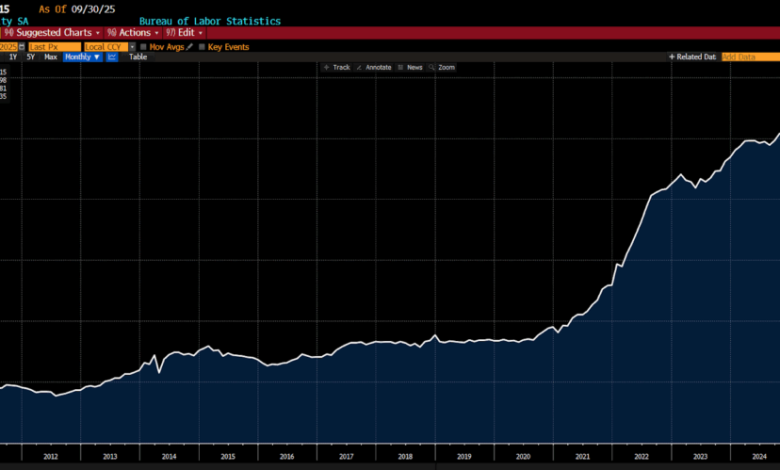
Task: Click the Add Data input field
Action: (741, 57)
